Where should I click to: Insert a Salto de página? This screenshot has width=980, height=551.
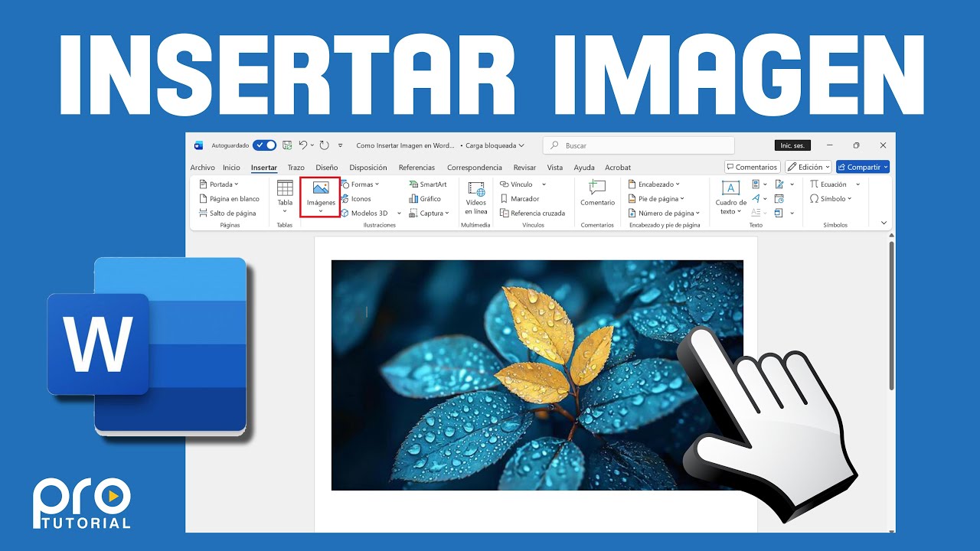coord(227,214)
